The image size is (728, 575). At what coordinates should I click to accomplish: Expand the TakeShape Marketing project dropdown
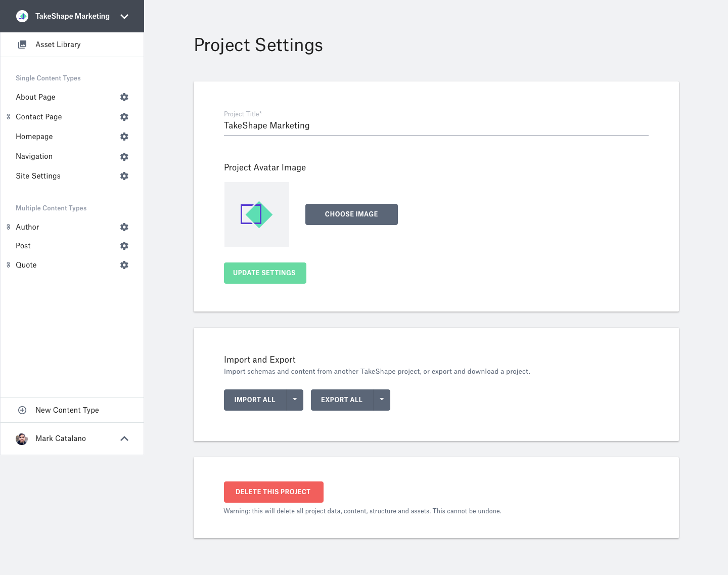(124, 16)
